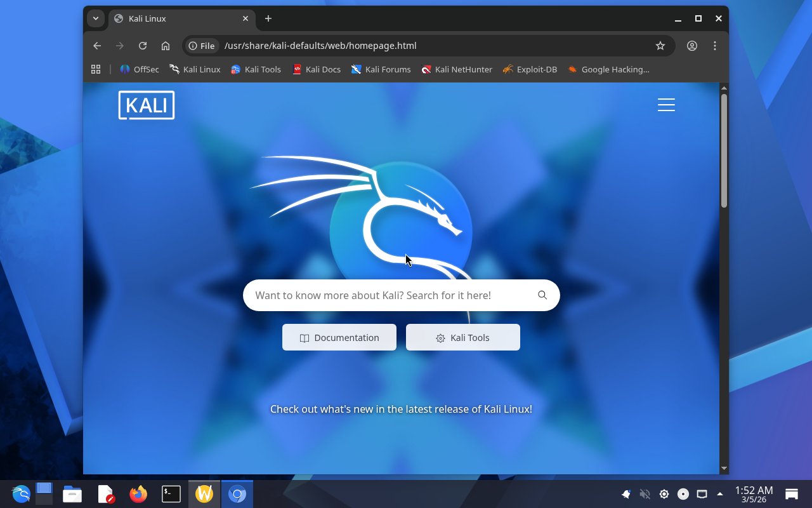Expand hidden system tray icons
Viewport: 812px width, 508px height.
coord(720,494)
